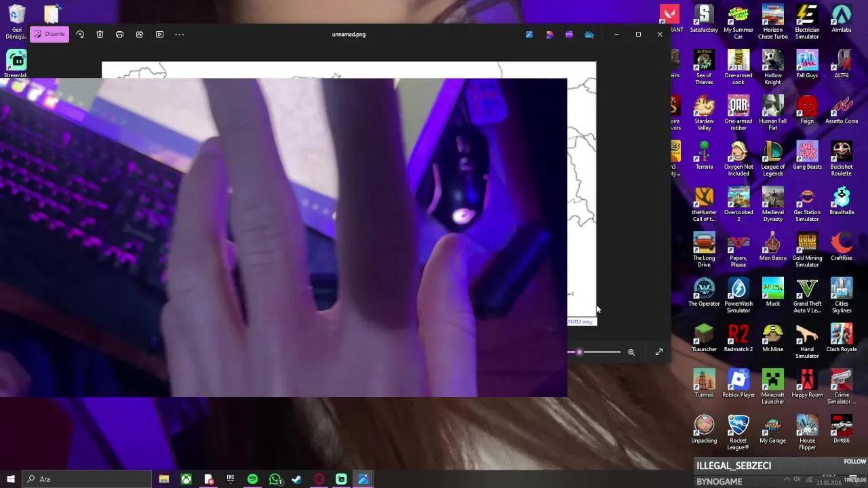Screen dimensions: 868x488
Task: Open Horizon Chase Turbo desktop shortcut
Action: [773, 22]
